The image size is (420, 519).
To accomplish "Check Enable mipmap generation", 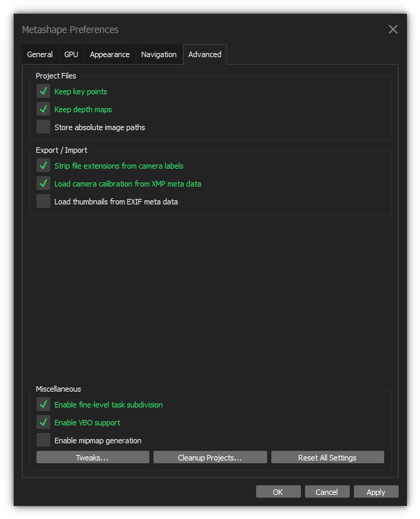I will pyautogui.click(x=43, y=441).
